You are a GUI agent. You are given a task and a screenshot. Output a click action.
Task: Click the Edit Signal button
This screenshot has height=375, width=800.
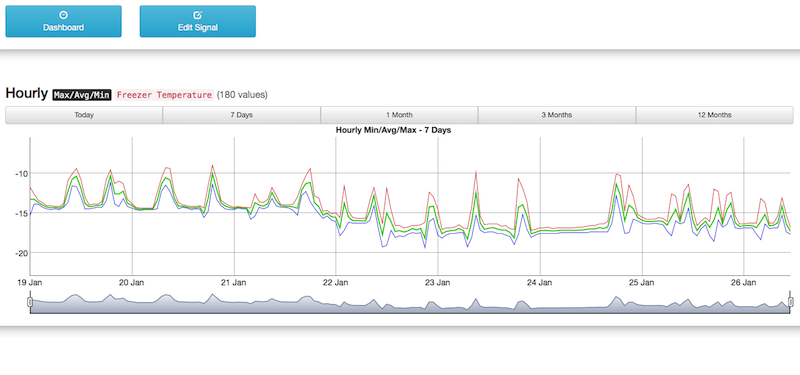point(197,21)
